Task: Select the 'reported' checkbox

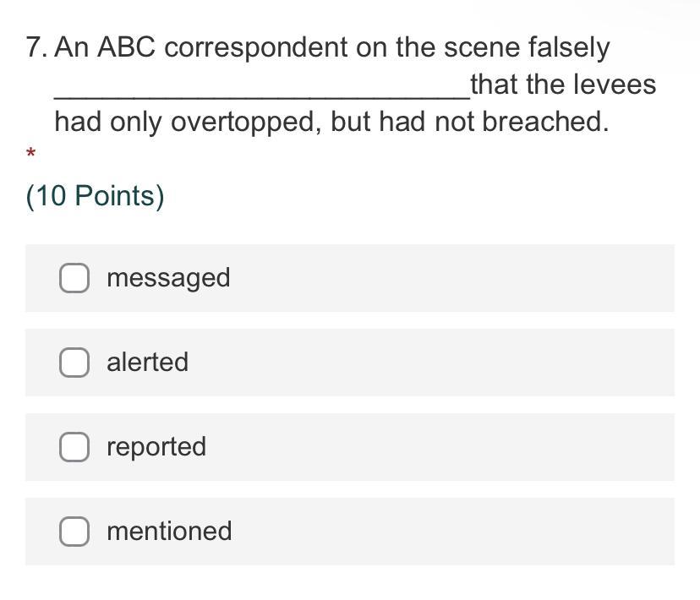Action: [x=74, y=447]
